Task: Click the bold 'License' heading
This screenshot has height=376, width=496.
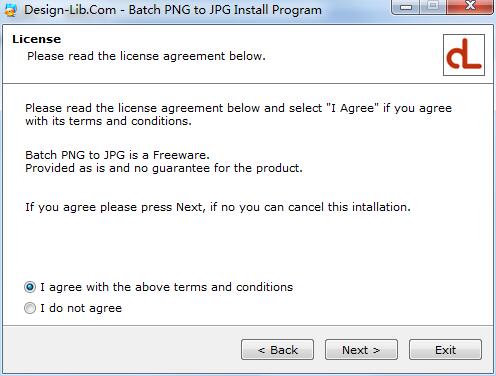Action: pyautogui.click(x=37, y=39)
